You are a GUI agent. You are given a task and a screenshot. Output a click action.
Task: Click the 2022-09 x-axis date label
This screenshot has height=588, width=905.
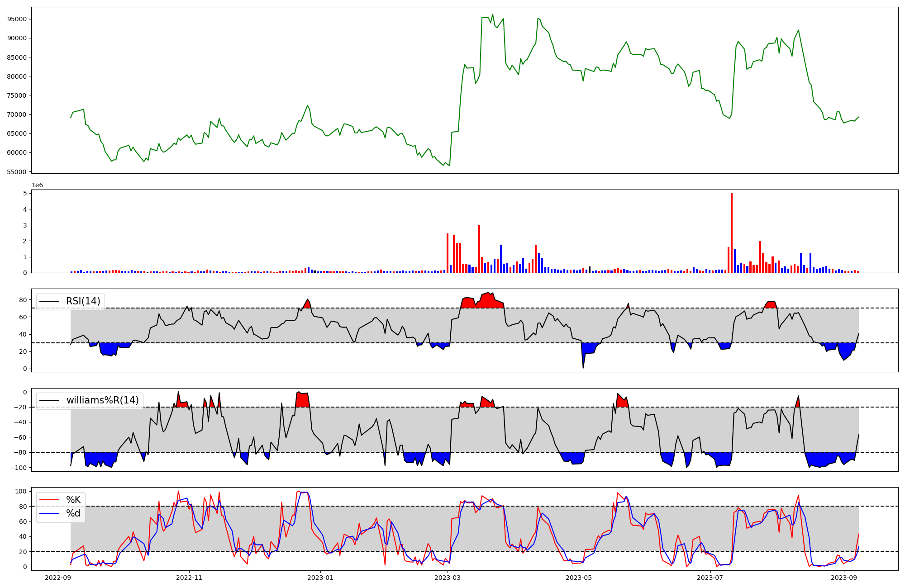coord(58,578)
